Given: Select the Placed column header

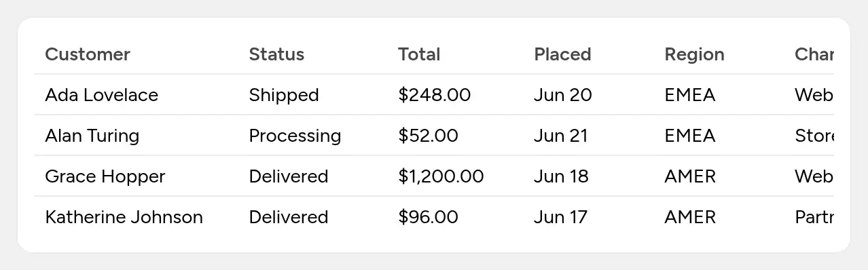Looking at the screenshot, I should click(562, 54).
